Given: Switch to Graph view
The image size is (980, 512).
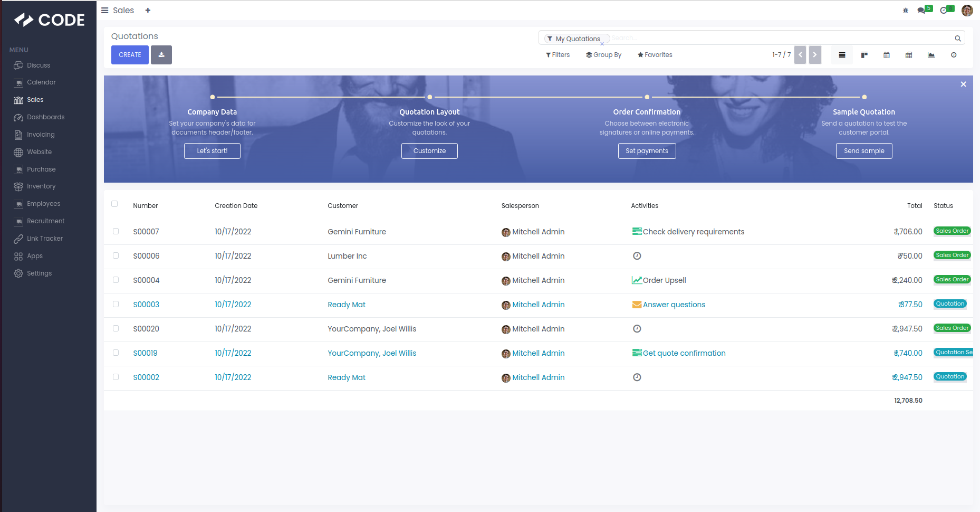Looking at the screenshot, I should 931,55.
